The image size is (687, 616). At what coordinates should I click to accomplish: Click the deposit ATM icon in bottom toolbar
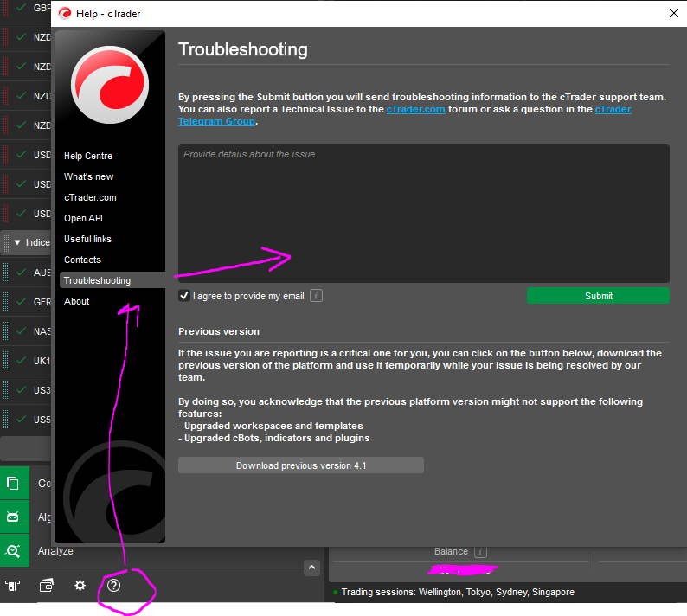13,586
